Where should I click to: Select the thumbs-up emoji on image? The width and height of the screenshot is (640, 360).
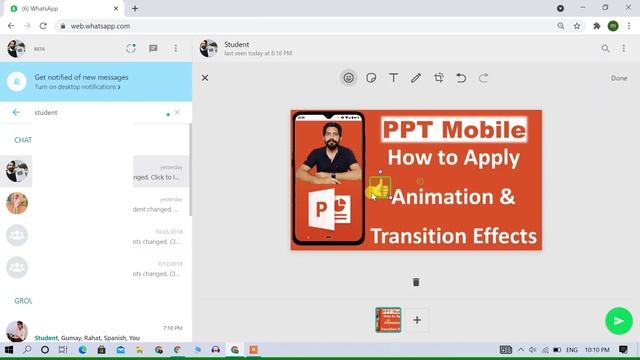click(x=380, y=188)
